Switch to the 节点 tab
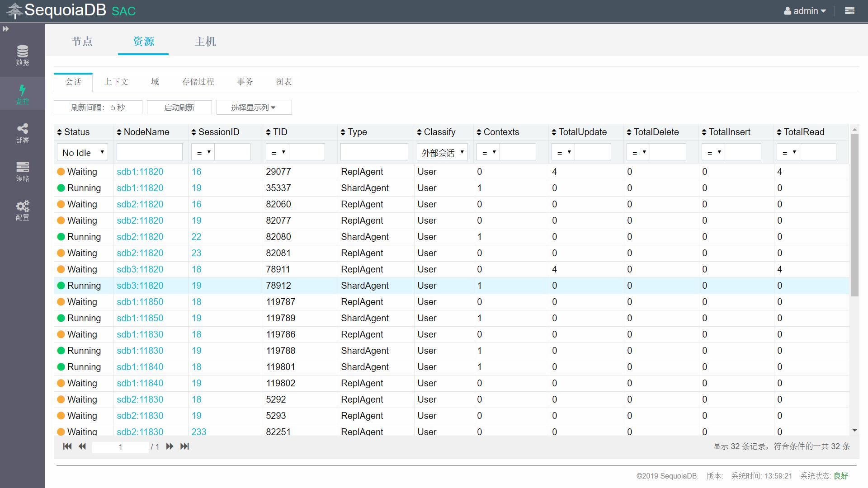This screenshot has width=868, height=488. tap(82, 42)
